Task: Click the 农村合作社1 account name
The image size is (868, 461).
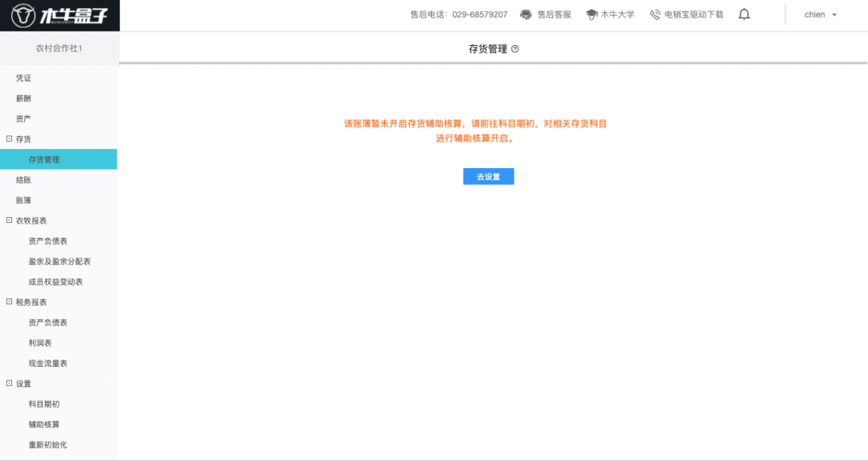Action: point(59,48)
